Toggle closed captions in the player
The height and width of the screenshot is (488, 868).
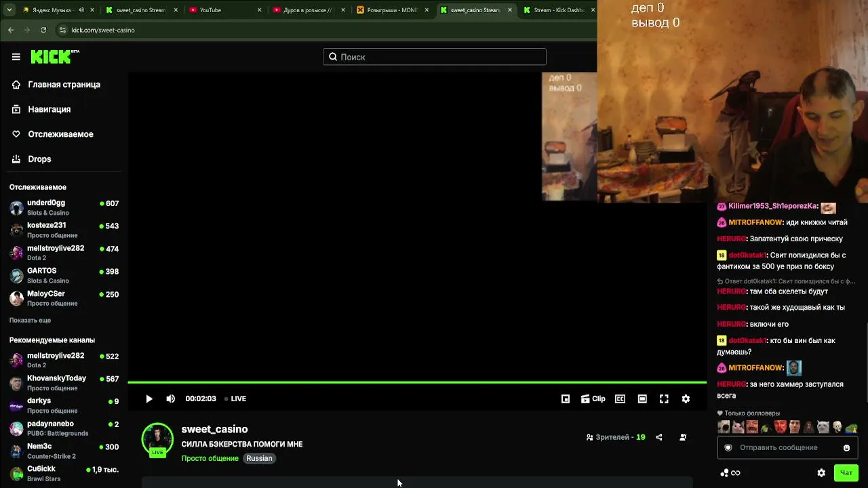[620, 399]
